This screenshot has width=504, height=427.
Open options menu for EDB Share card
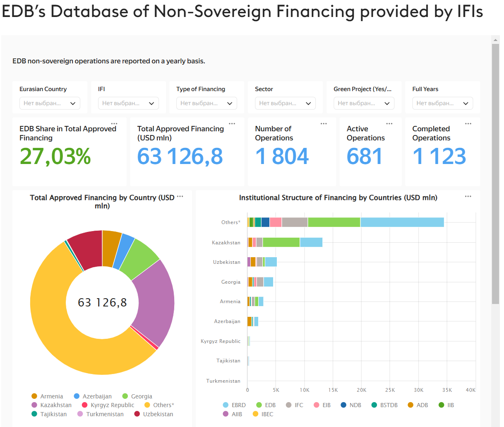pyautogui.click(x=114, y=124)
